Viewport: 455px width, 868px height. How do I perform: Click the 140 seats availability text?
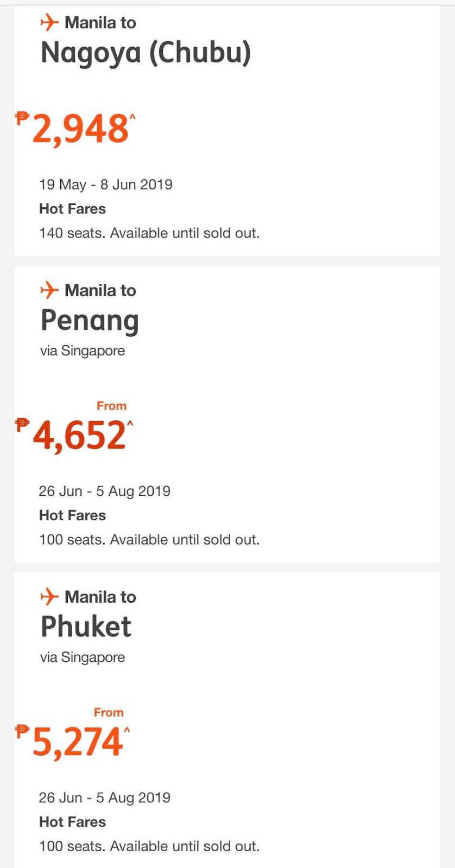pyautogui.click(x=149, y=233)
